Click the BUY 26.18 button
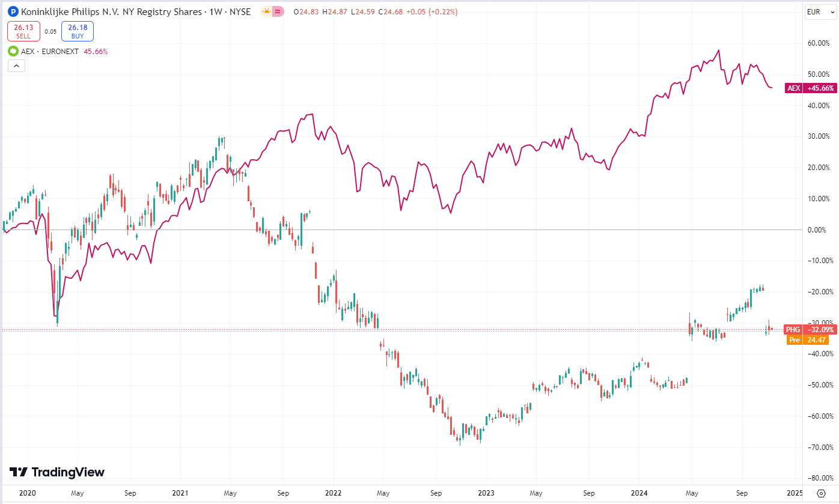This screenshot has width=839, height=504. pos(78,31)
